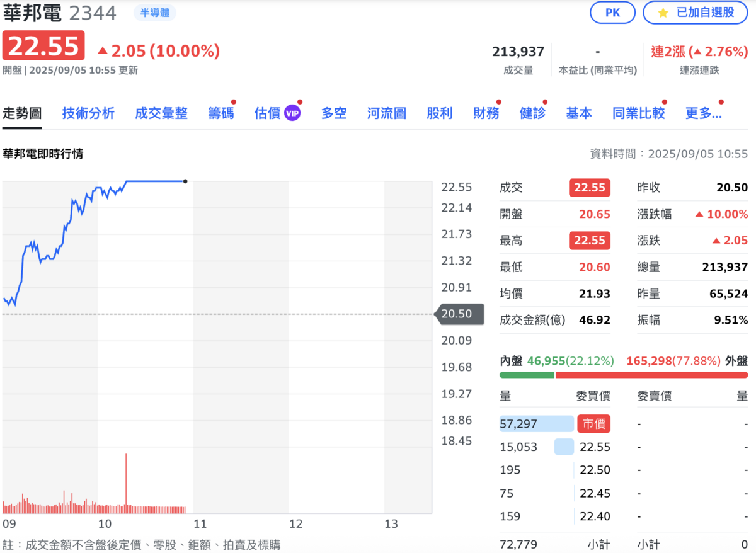The height and width of the screenshot is (553, 756).
Task: Open the PK comparison button
Action: (612, 13)
